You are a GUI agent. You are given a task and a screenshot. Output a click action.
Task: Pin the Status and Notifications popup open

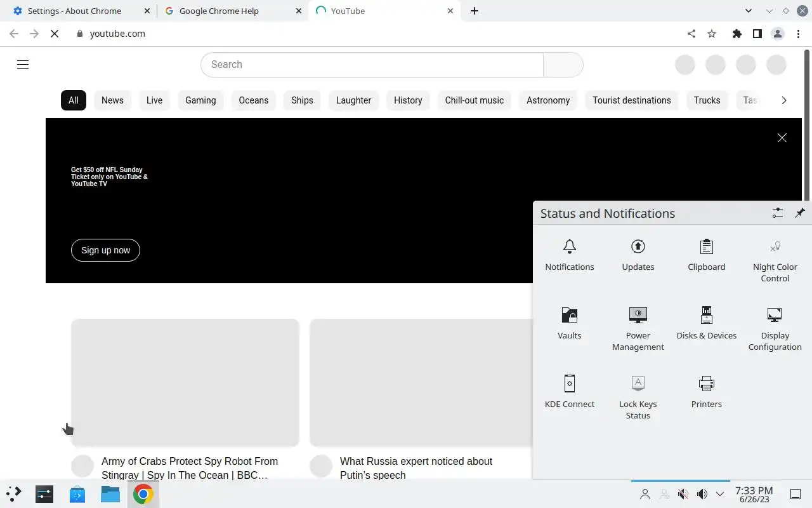(x=799, y=213)
